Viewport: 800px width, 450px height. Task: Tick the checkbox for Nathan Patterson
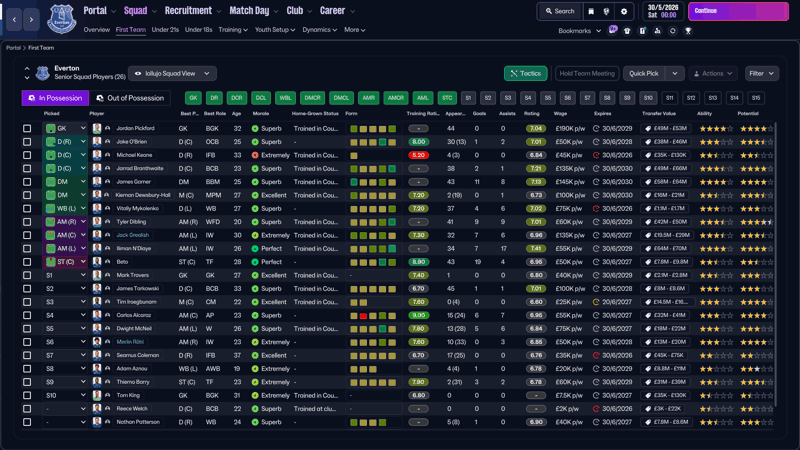tap(27, 422)
